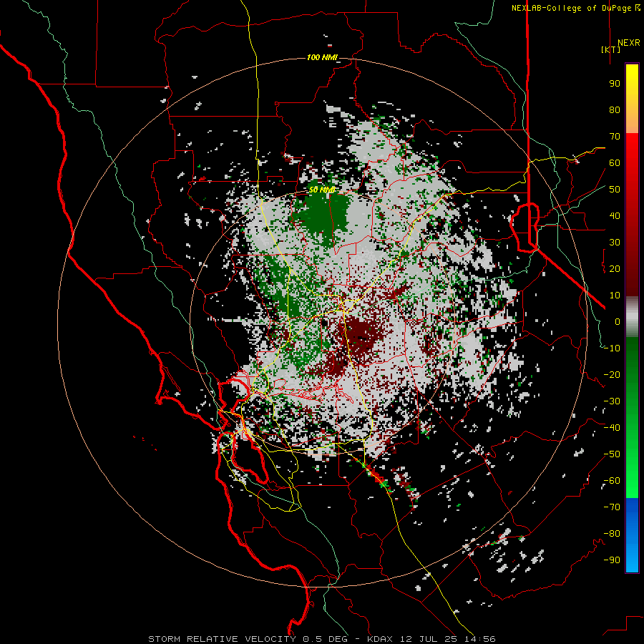Image resolution: width=644 pixels, height=644 pixels.
Task: Click the 90 value on the velocity scale
Action: [615, 84]
